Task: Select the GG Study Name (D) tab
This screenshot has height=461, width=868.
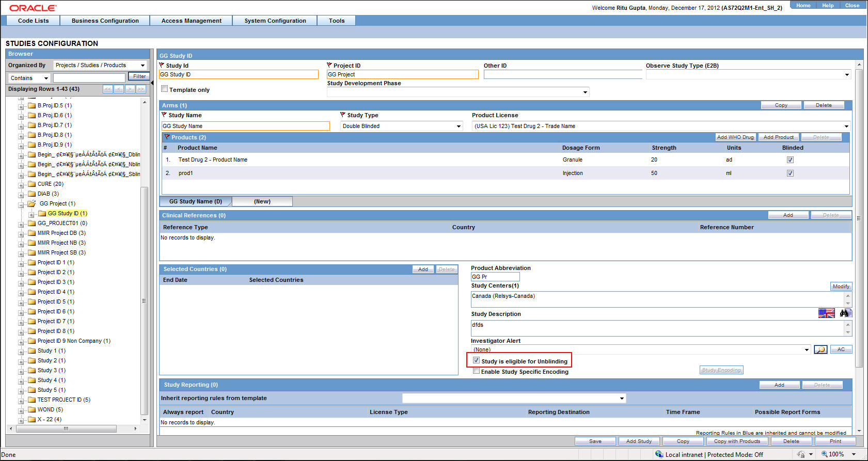Action: (x=196, y=201)
